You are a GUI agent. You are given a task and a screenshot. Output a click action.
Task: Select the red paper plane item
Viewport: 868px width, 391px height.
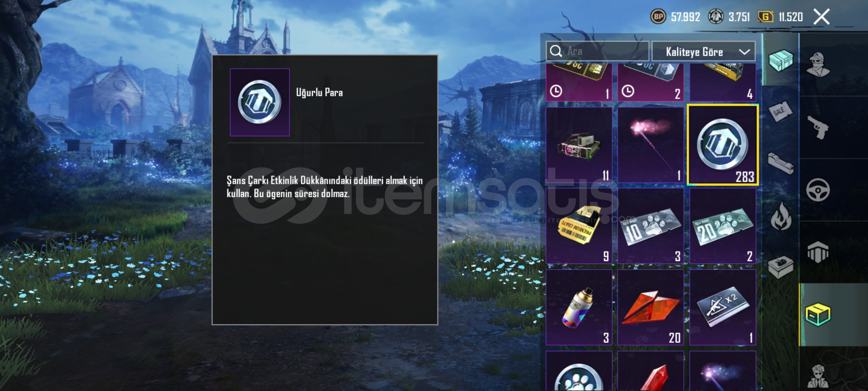[651, 307]
